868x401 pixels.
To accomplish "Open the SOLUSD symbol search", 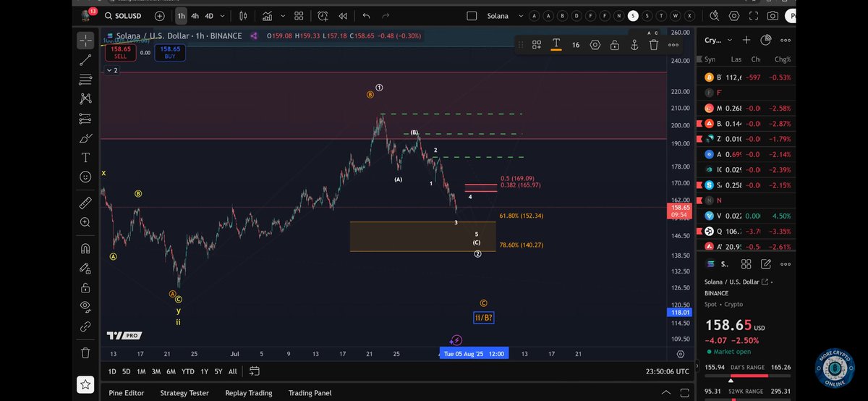I will pyautogui.click(x=125, y=15).
